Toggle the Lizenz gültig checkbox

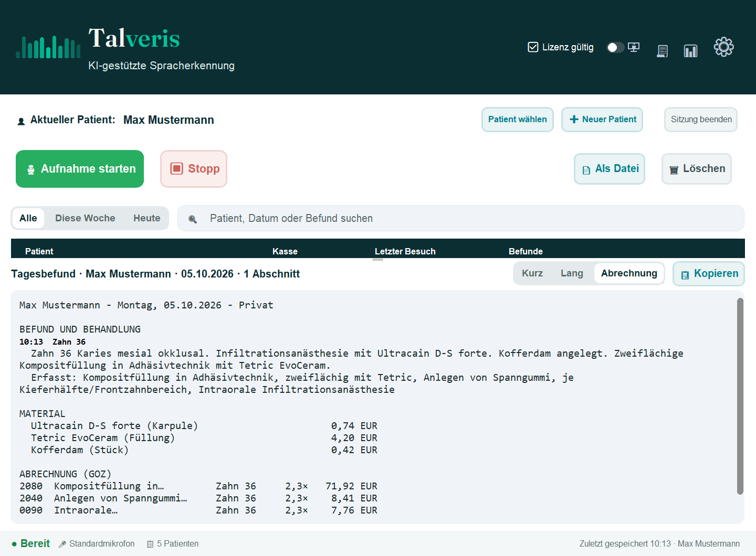pos(533,47)
